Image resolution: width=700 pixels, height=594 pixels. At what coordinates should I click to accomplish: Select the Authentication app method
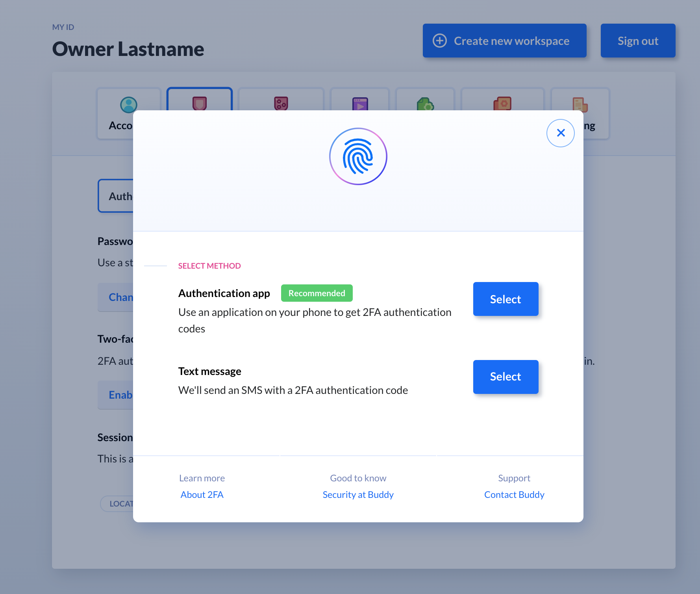tap(506, 299)
